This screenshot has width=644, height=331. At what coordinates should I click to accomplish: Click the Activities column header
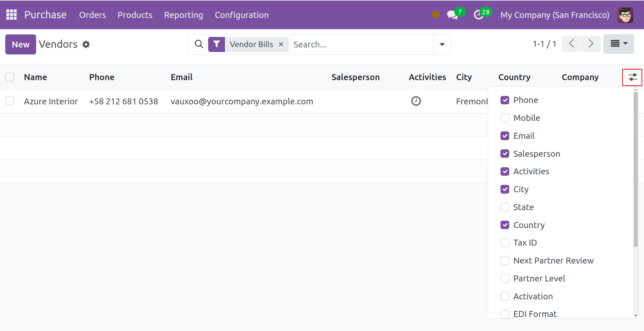[x=427, y=77]
